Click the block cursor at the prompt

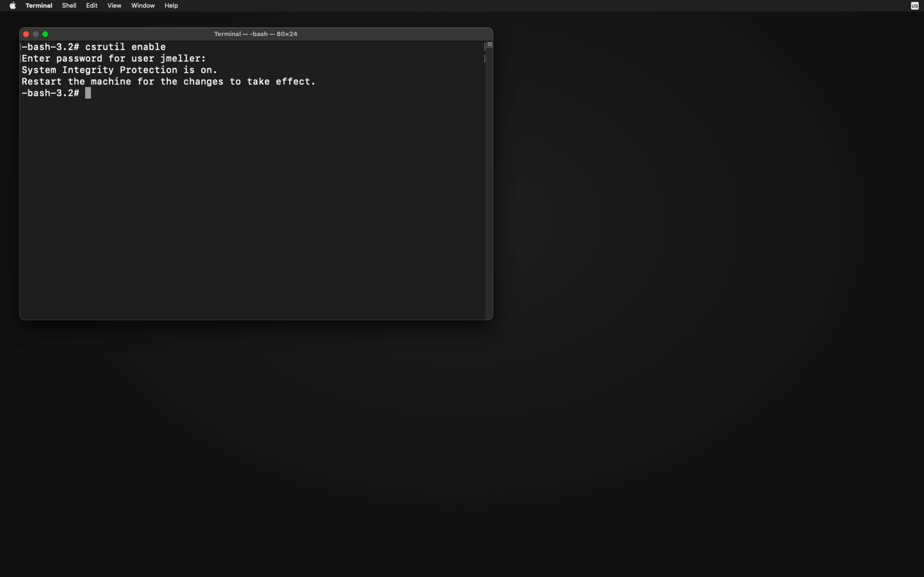pyautogui.click(x=88, y=93)
